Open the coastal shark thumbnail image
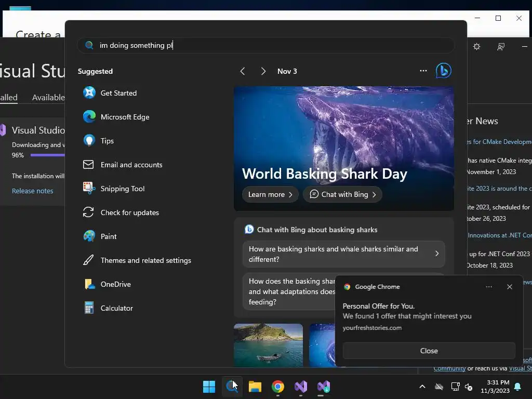The width and height of the screenshot is (532, 399). (x=269, y=345)
